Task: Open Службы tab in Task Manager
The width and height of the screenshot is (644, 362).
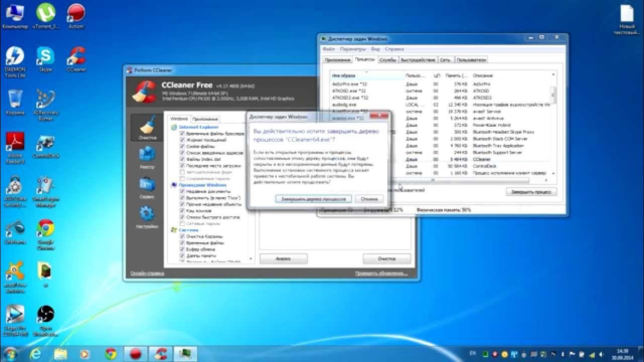Action: pos(387,60)
